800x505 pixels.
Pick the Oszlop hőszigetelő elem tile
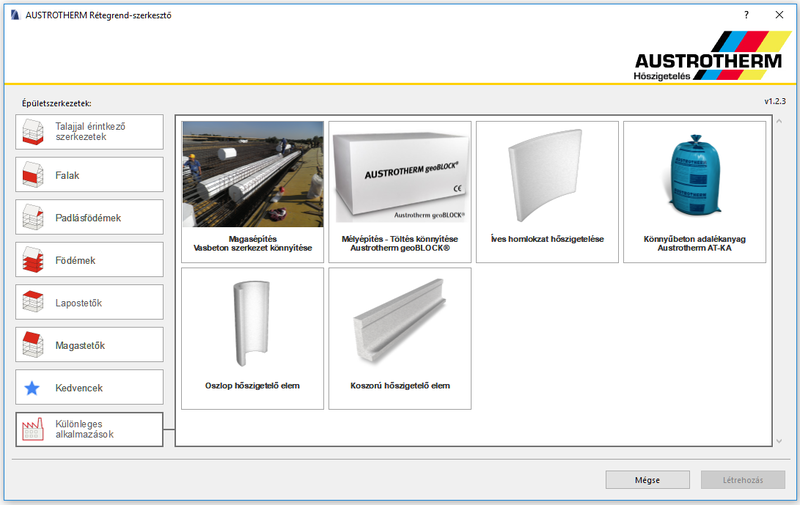253,339
